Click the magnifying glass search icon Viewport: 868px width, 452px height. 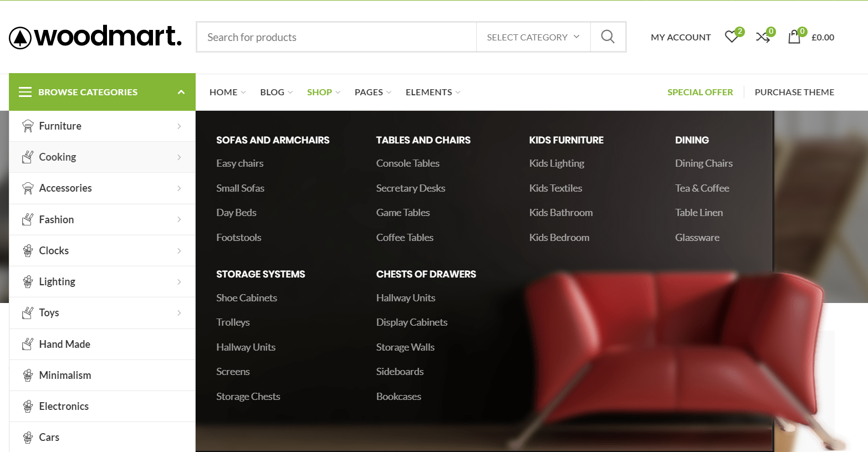(607, 37)
